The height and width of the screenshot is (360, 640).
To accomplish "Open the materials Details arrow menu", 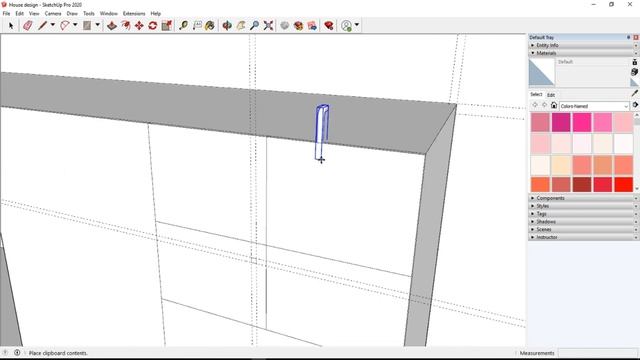I will 635,105.
